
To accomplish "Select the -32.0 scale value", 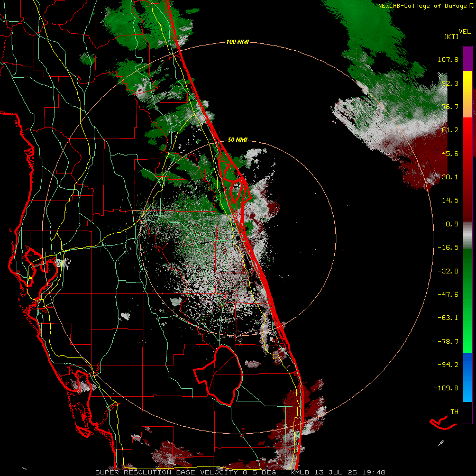I will coord(448,271).
